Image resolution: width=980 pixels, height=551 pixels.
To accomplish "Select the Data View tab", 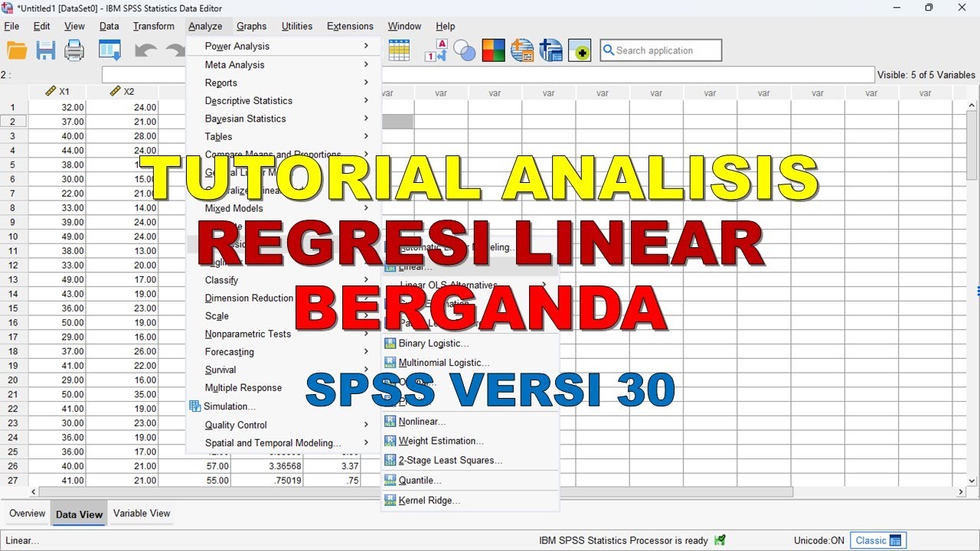I will pos(80,514).
